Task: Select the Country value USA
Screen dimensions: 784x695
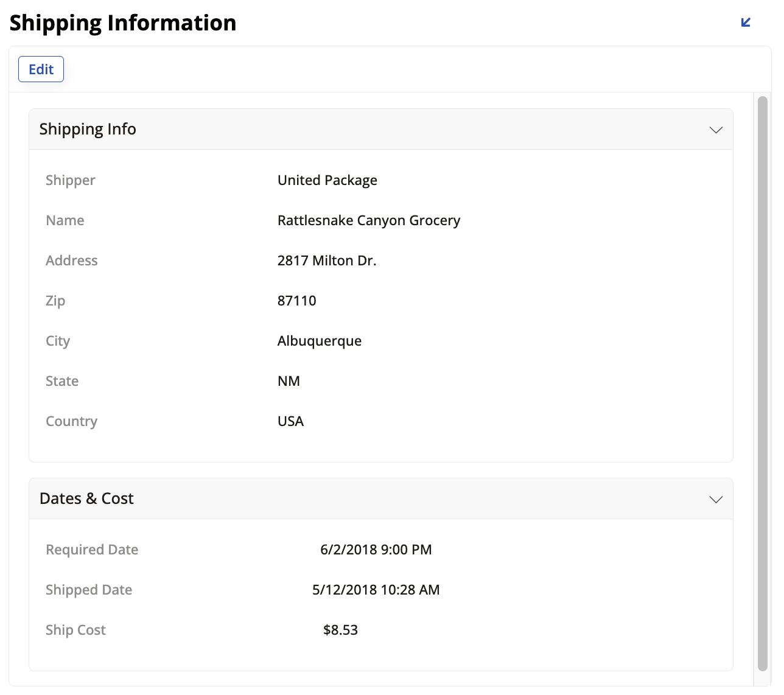Action: (x=290, y=421)
